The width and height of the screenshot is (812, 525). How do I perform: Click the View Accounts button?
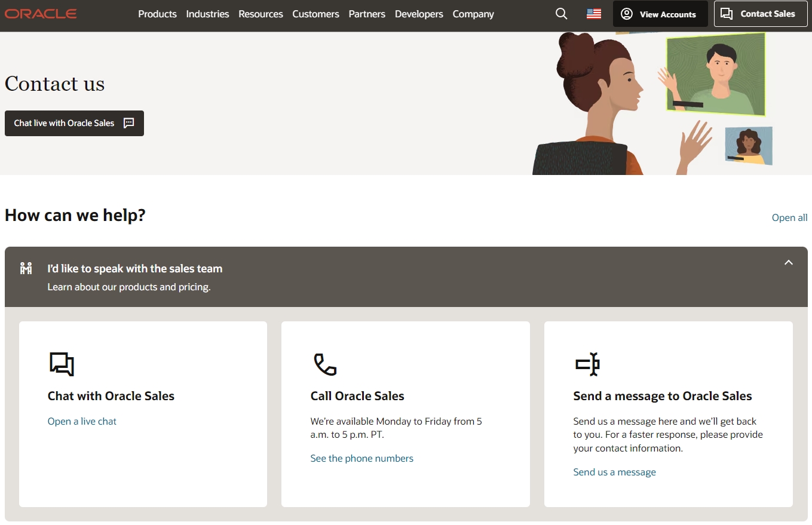(x=660, y=14)
